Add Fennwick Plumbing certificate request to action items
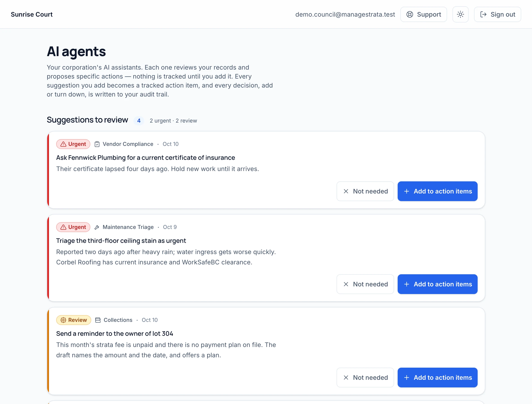The image size is (532, 404). 437,191
